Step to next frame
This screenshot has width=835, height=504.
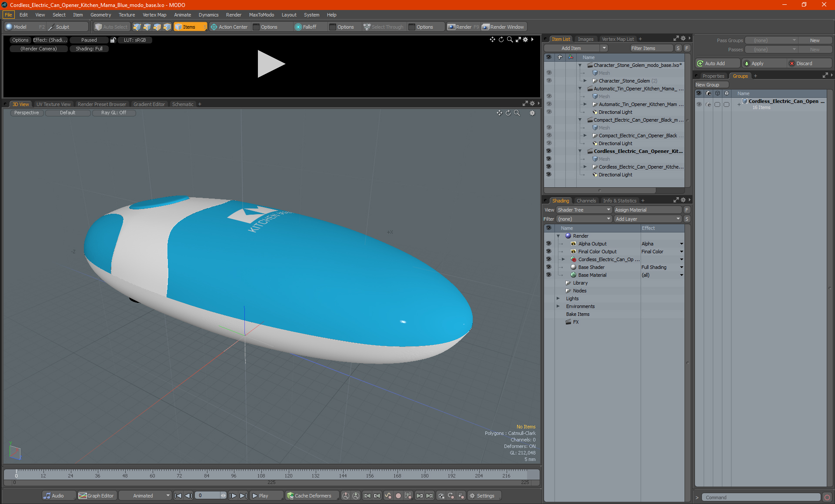233,496
